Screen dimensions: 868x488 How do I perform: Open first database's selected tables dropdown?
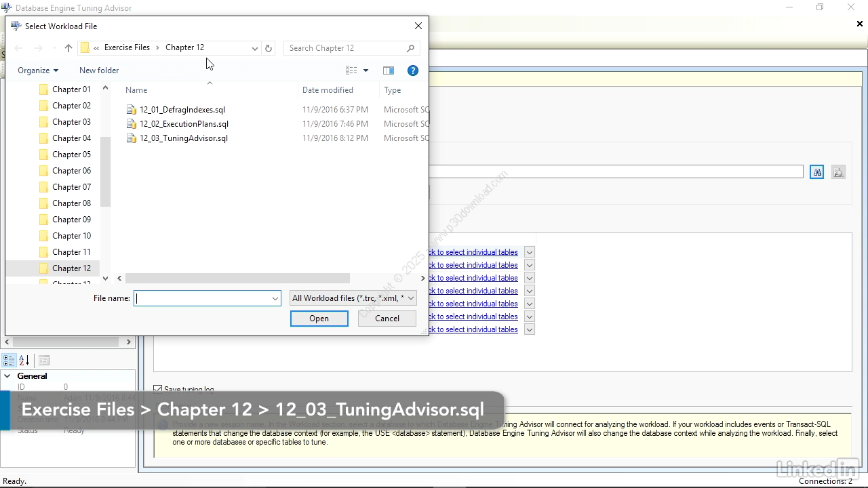[x=529, y=252]
